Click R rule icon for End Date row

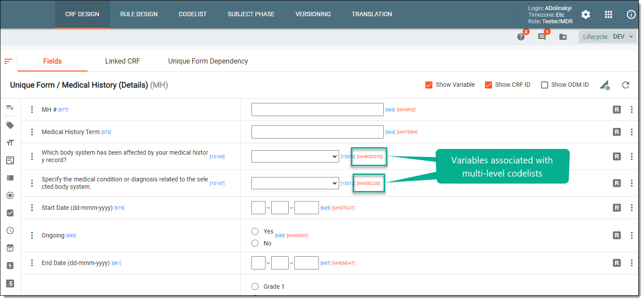pyautogui.click(x=617, y=263)
